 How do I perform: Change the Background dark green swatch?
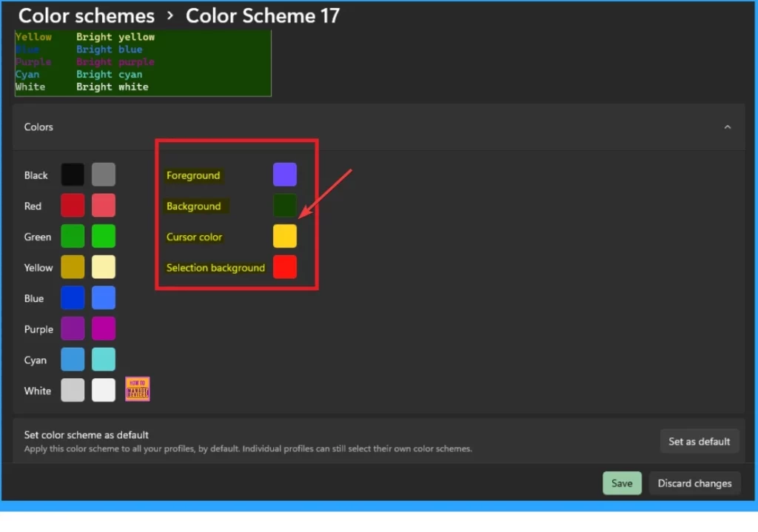click(x=285, y=206)
